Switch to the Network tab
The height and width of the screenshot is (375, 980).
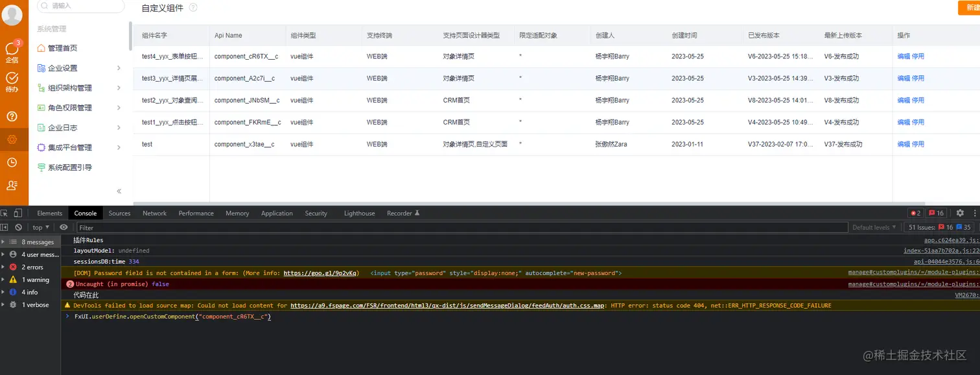click(x=154, y=213)
